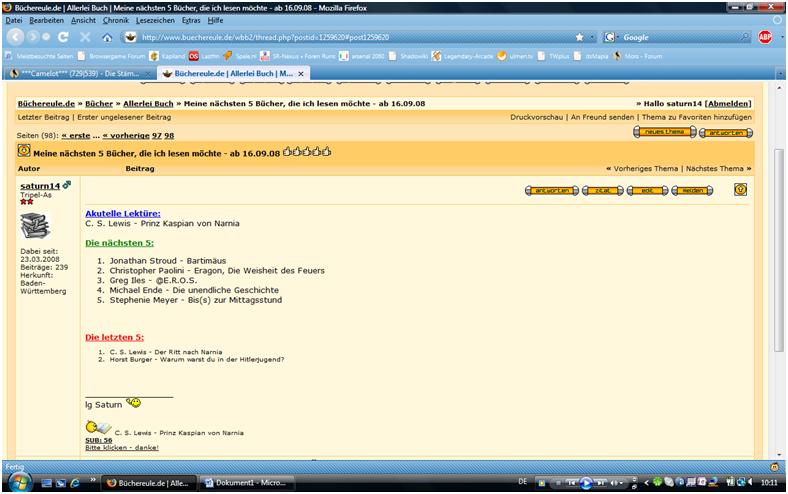This screenshot has height=494, width=788.
Task: Click the 'edit' button on the post
Action: tap(645, 190)
